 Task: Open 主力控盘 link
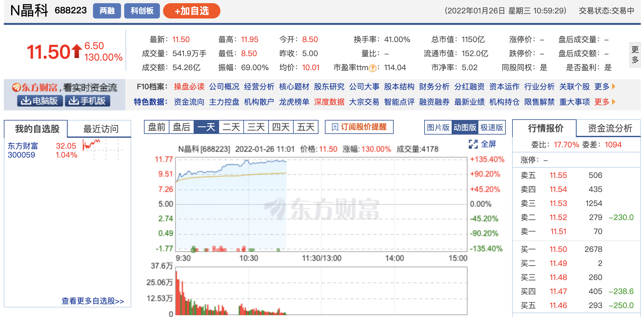pyautogui.click(x=224, y=102)
